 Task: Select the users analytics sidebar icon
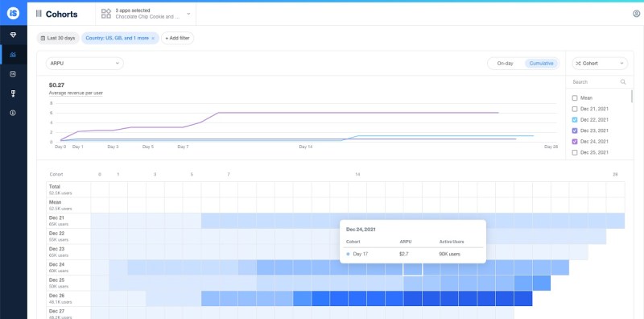(13, 55)
